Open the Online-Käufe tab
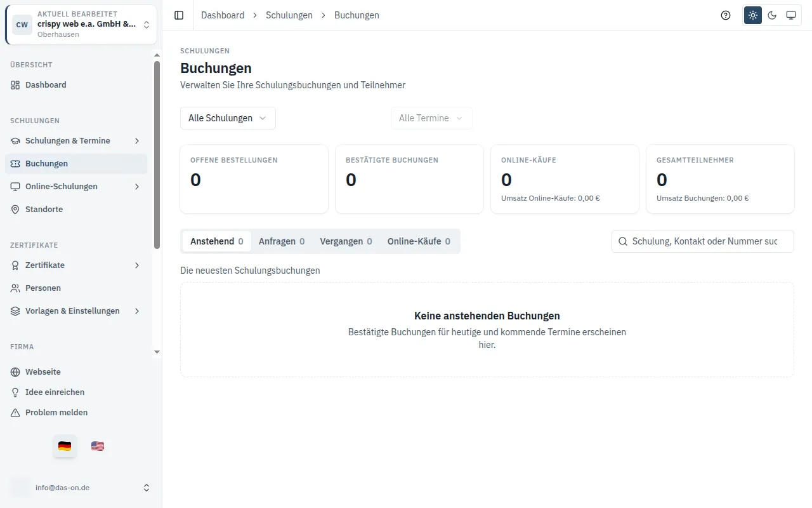 pos(419,241)
